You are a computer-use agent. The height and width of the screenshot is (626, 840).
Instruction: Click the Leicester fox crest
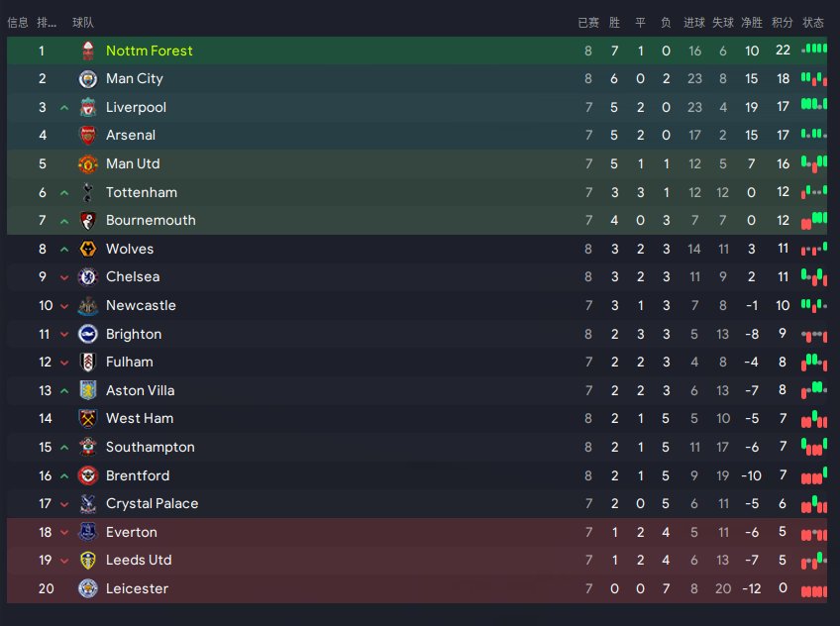[x=88, y=588]
